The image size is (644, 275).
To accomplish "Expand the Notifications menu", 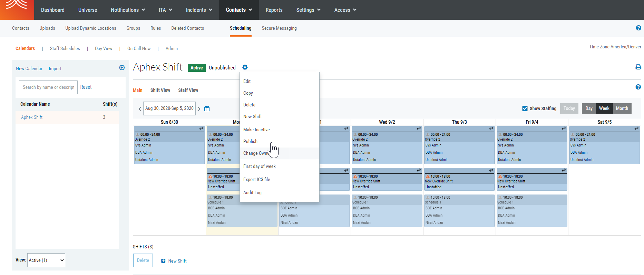I will (x=128, y=10).
